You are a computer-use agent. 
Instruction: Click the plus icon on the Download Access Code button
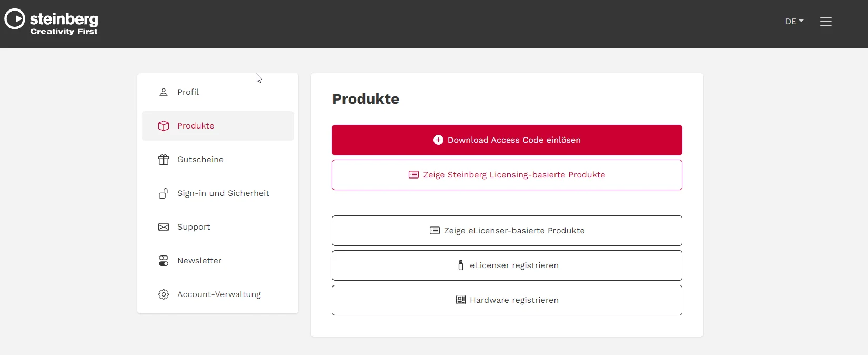(x=438, y=140)
